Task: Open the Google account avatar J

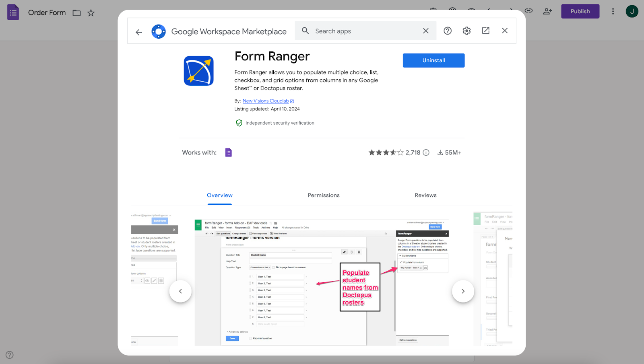Action: pos(632,11)
